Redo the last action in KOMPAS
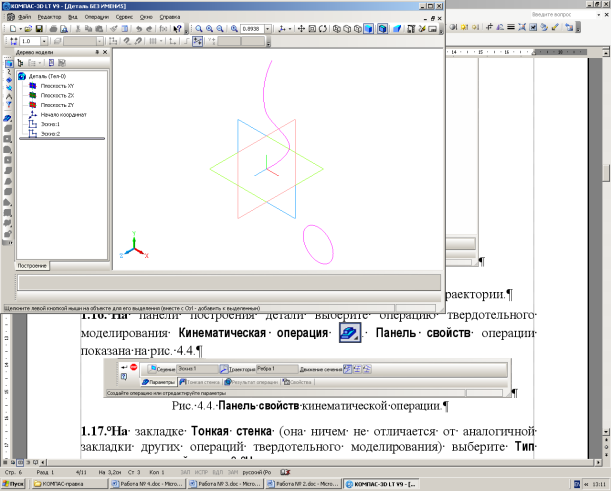The width and height of the screenshot is (611, 491). 149,29
